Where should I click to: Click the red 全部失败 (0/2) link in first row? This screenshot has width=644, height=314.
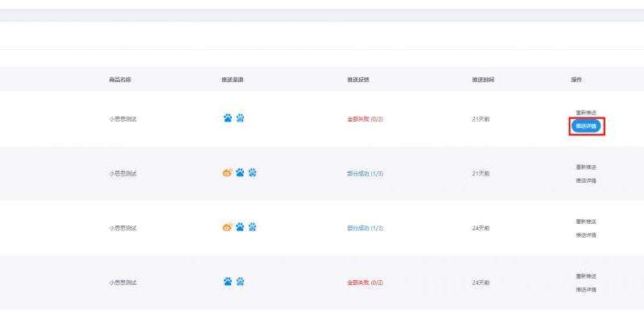point(365,119)
